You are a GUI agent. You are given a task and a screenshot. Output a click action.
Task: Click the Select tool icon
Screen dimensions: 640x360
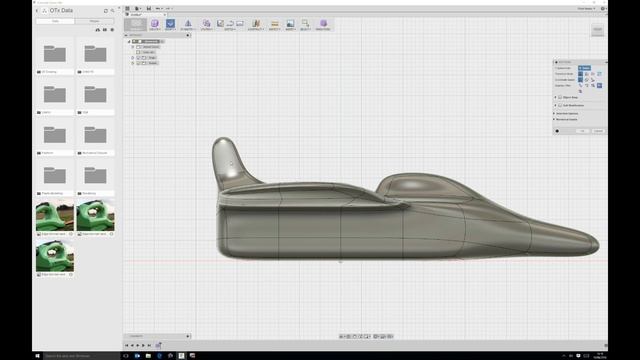(305, 23)
